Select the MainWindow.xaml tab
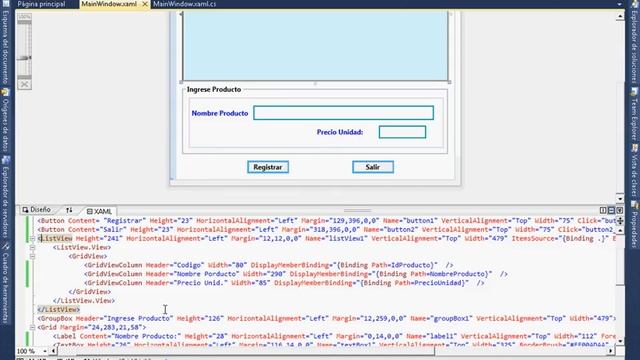Image resolution: width=640 pixels, height=360 pixels. (x=109, y=4)
